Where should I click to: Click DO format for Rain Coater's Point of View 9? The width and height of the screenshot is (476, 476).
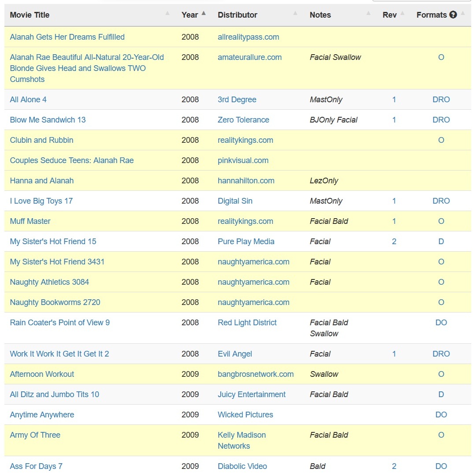coord(441,323)
